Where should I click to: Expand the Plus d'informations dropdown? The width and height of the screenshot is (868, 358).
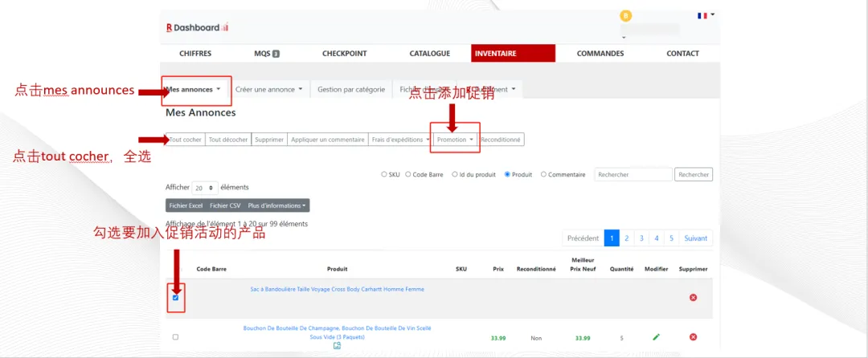point(276,205)
